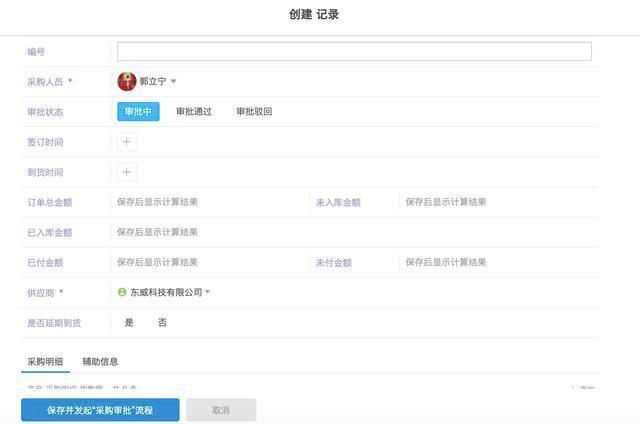Click the plus icon beside 签订时间
Image resolution: width=640 pixels, height=424 pixels.
[127, 142]
